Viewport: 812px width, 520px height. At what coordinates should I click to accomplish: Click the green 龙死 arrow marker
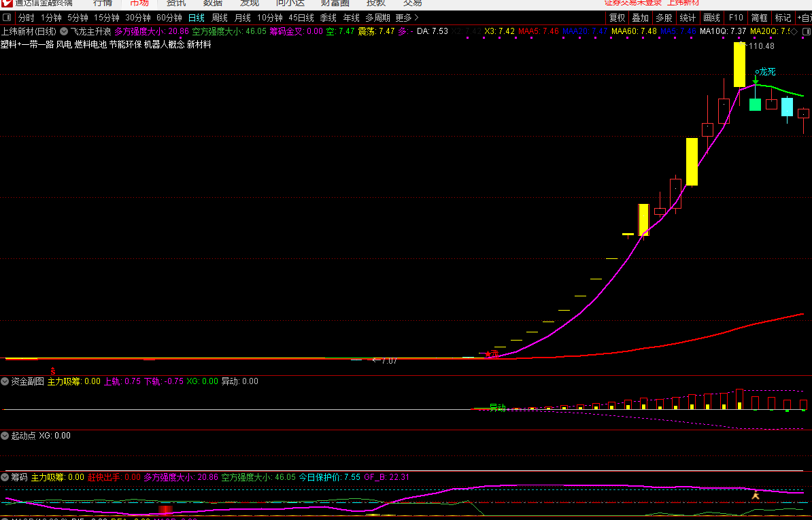coord(756,80)
